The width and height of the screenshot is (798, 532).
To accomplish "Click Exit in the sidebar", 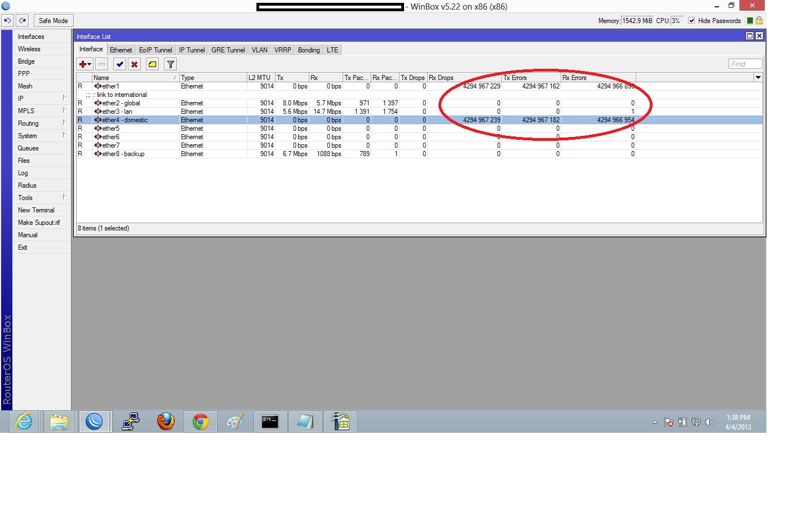I will (x=42, y=247).
